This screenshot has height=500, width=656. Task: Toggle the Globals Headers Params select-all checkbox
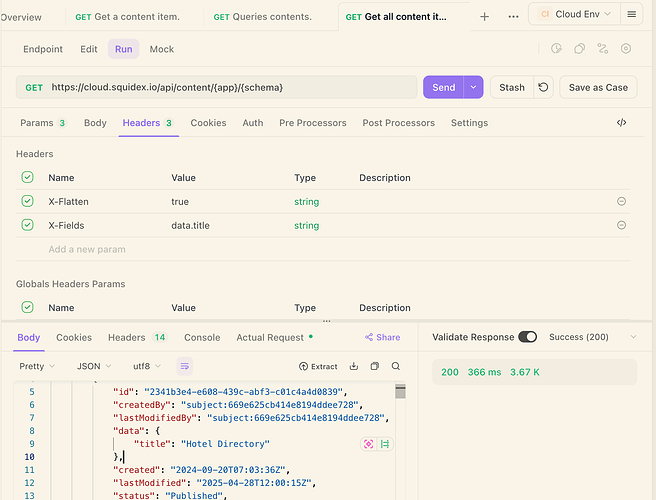[x=28, y=307]
